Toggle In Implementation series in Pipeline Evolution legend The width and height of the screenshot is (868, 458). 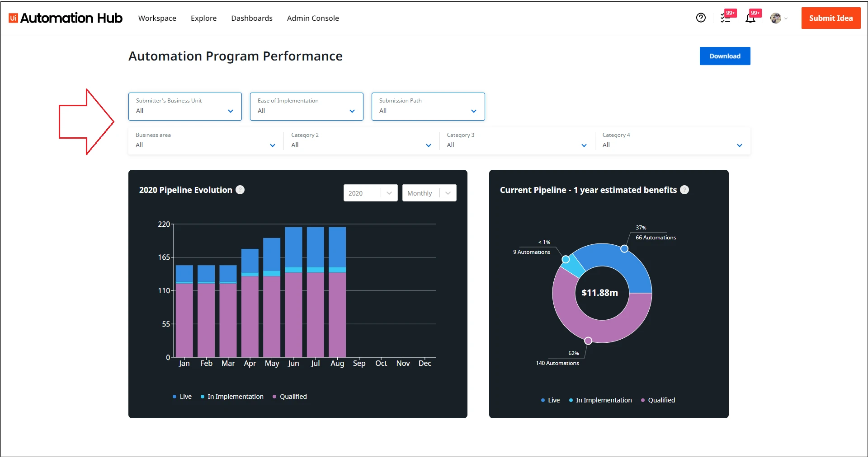(x=232, y=397)
